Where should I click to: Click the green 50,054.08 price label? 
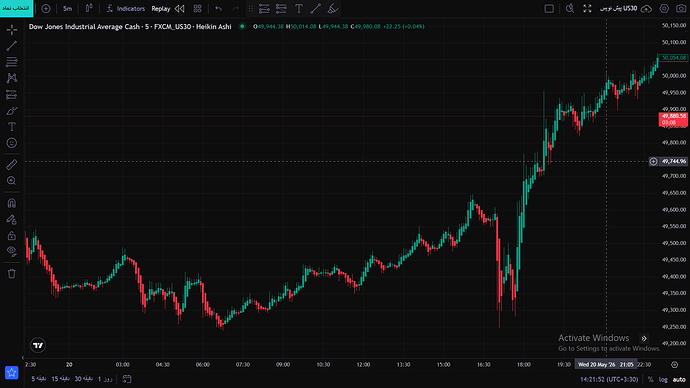[x=674, y=58]
